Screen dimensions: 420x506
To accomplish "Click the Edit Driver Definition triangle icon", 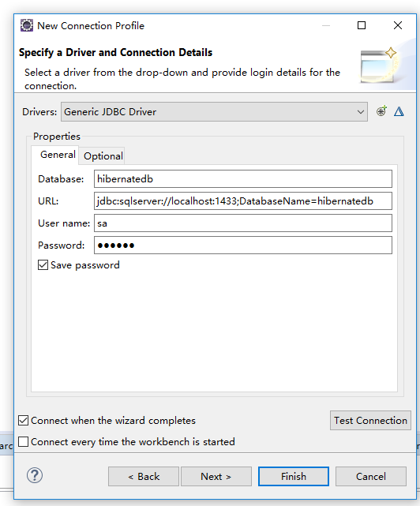I will coord(399,111).
